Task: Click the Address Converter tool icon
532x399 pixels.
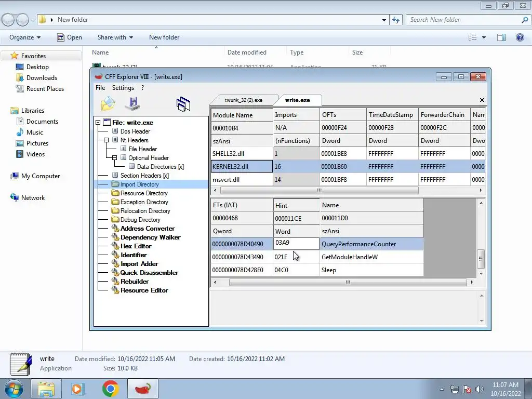Action: 115,229
